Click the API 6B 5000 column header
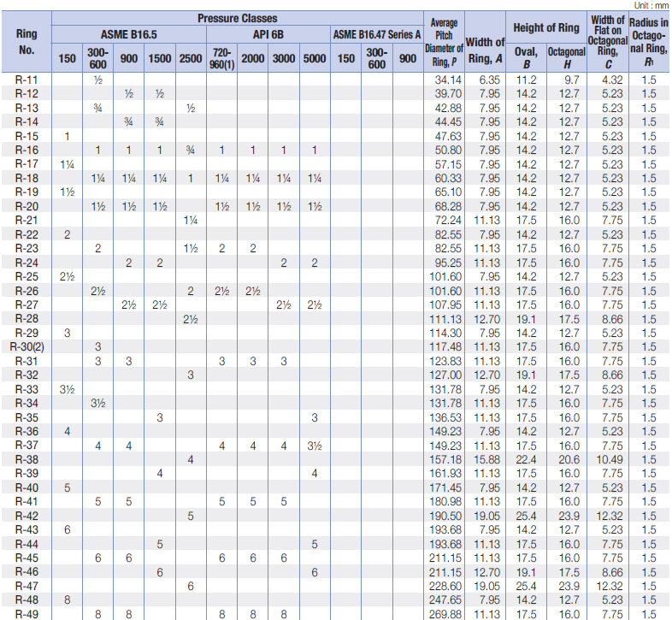The image size is (672, 620). point(315,58)
